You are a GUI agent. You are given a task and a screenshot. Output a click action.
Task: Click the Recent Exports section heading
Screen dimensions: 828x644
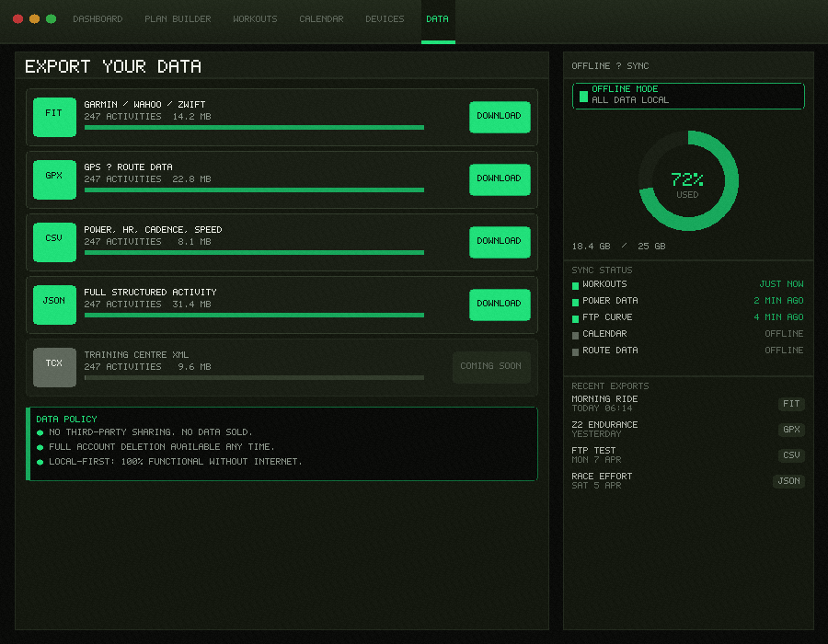[610, 386]
